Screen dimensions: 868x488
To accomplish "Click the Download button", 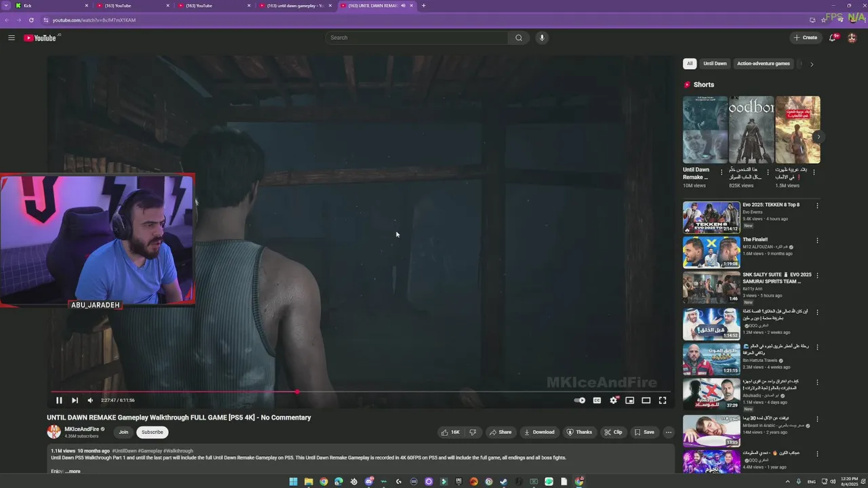I will point(539,432).
